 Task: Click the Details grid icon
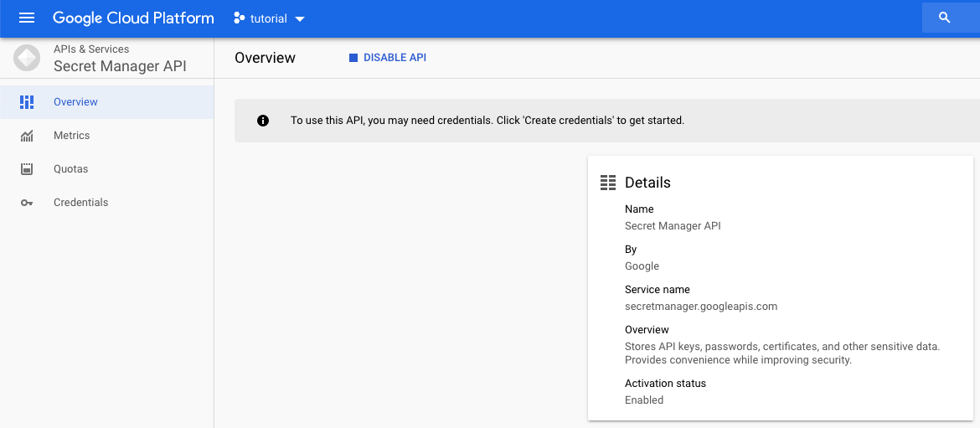(607, 183)
